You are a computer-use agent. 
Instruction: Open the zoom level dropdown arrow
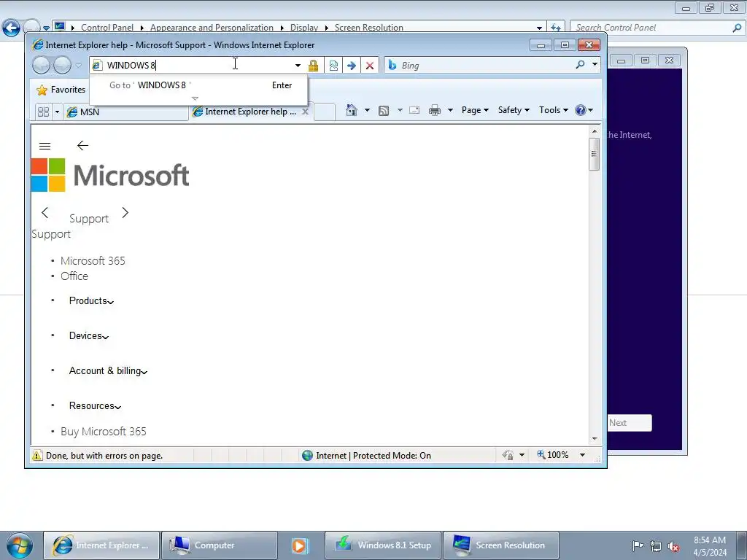(x=582, y=455)
